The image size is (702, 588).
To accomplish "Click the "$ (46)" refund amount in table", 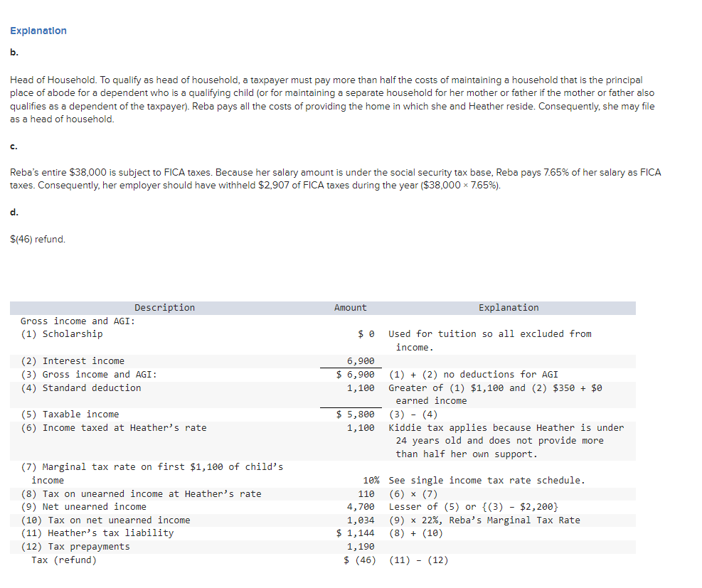I will 359,560.
